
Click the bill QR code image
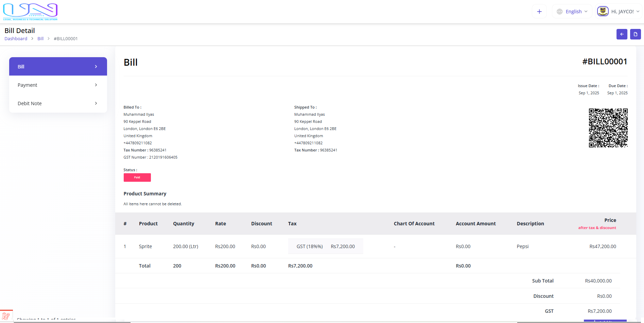[608, 128]
